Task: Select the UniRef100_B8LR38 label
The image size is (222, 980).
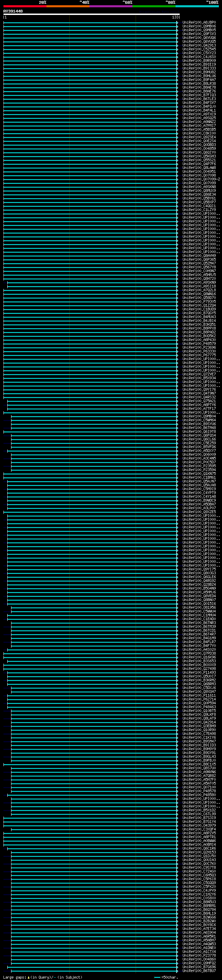Action: coord(199,83)
